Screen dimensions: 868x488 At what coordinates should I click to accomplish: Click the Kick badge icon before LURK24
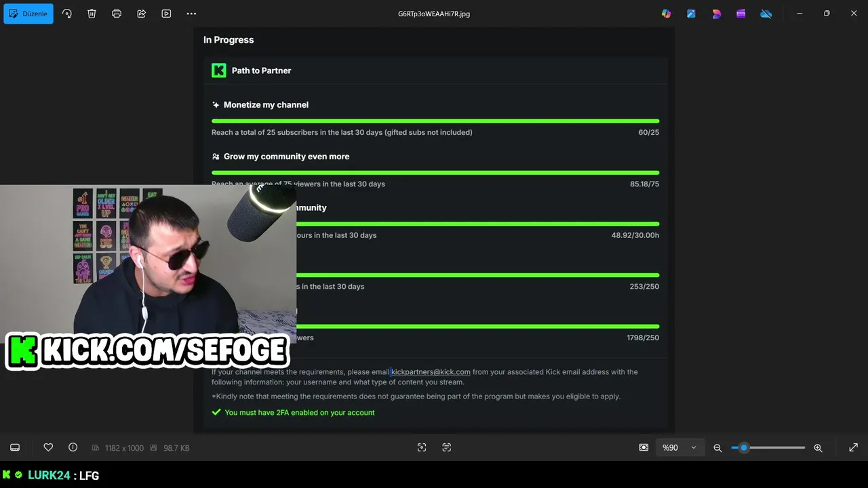point(7,475)
